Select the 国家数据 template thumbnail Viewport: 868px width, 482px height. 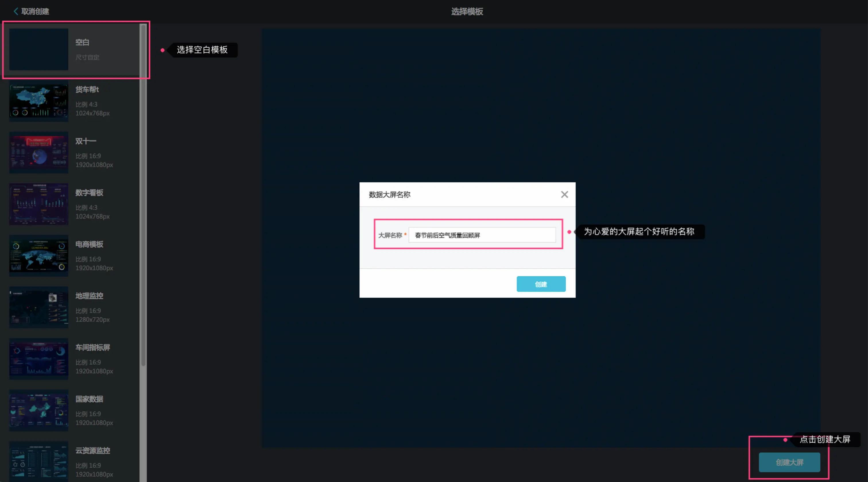click(x=39, y=410)
